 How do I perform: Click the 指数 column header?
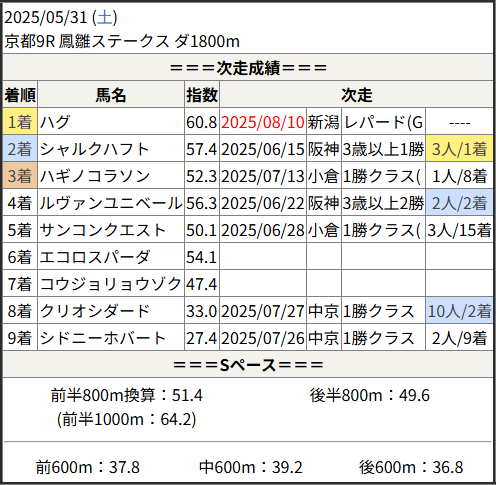coord(202,95)
